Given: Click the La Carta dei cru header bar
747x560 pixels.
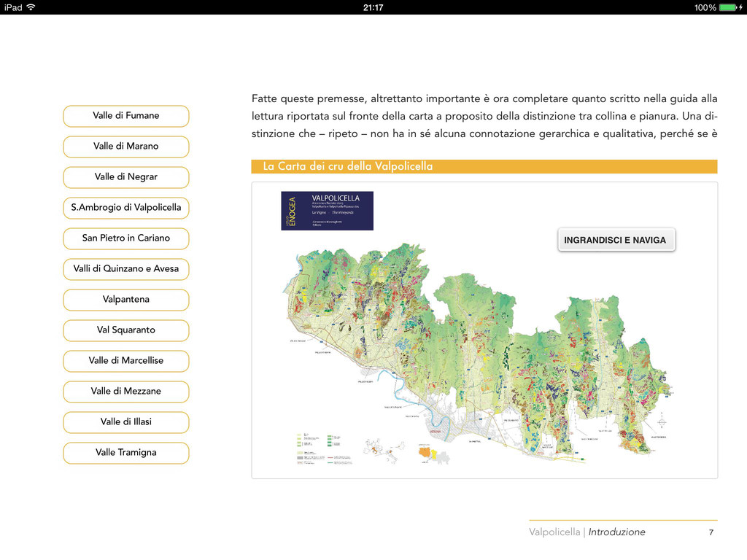Looking at the screenshot, I should coord(484,166).
